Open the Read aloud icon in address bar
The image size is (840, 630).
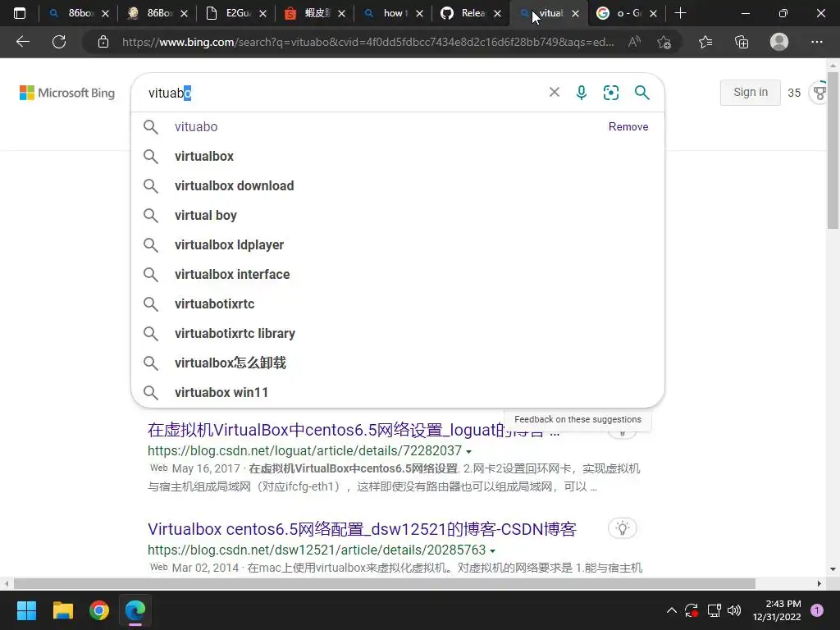pos(634,42)
